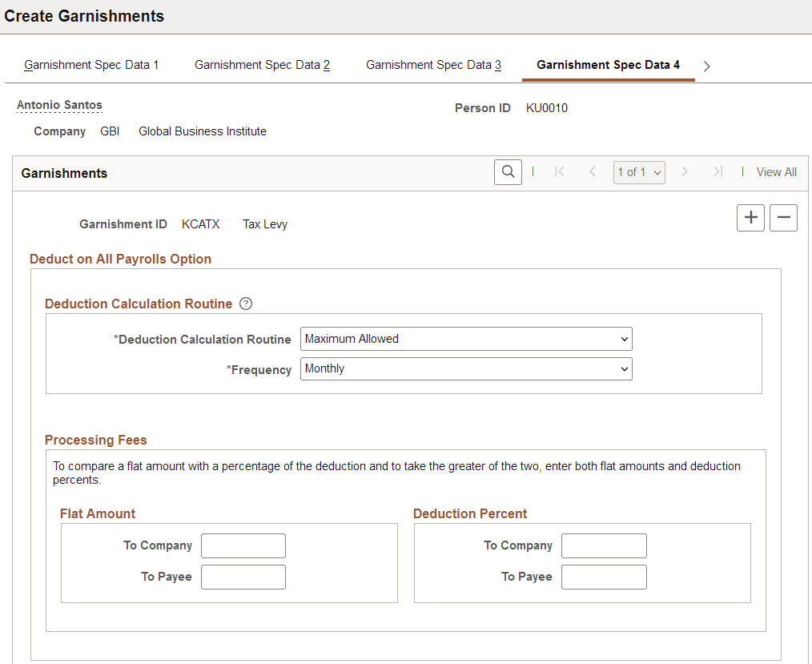Image resolution: width=812 pixels, height=664 pixels.
Task: Click the Deduction Percent To Company field
Action: (603, 545)
